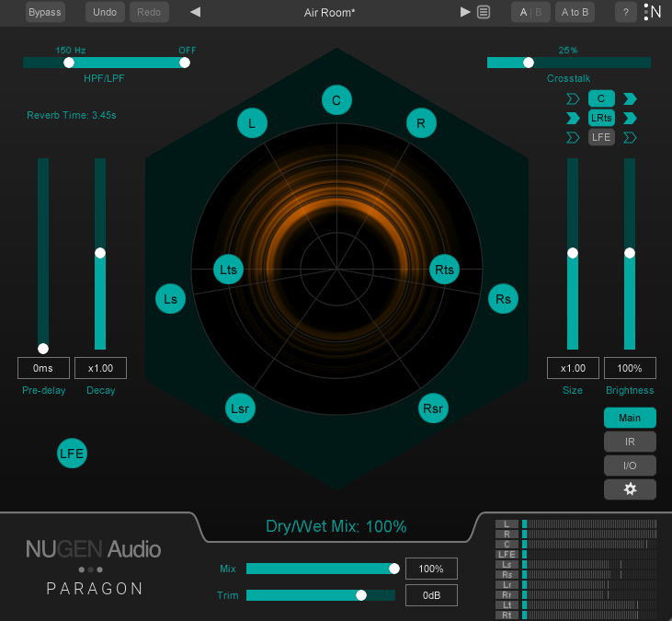
Task: Select the Lsr speaker node
Action: pyautogui.click(x=240, y=408)
